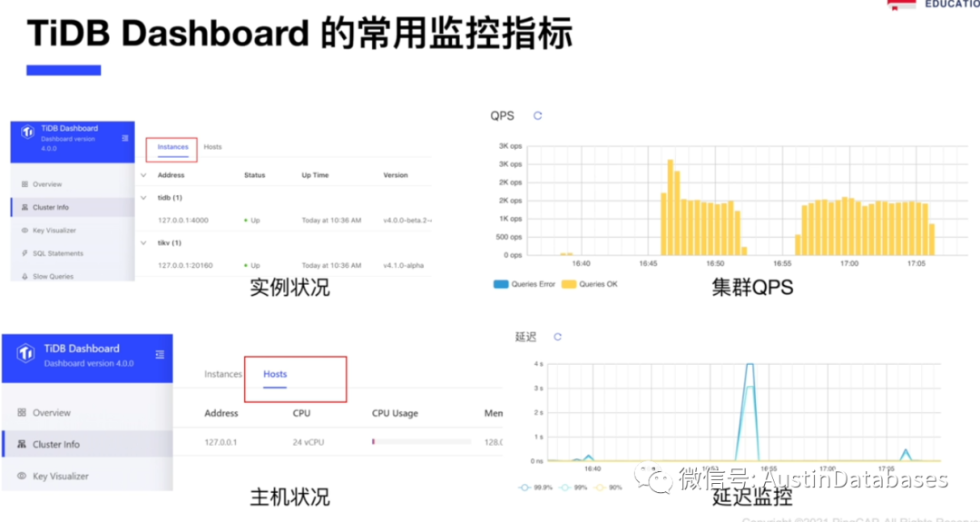Collapse sidebar using upper dashboard menu icon
The width and height of the screenshot is (980, 522).
click(x=125, y=137)
